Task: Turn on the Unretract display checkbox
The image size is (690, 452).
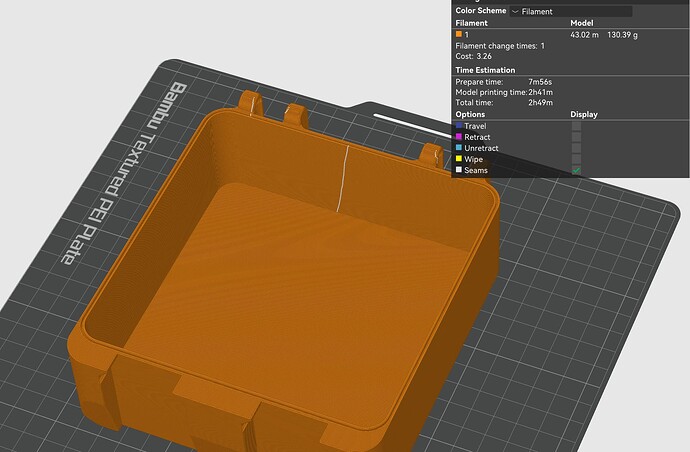Action: tap(576, 148)
